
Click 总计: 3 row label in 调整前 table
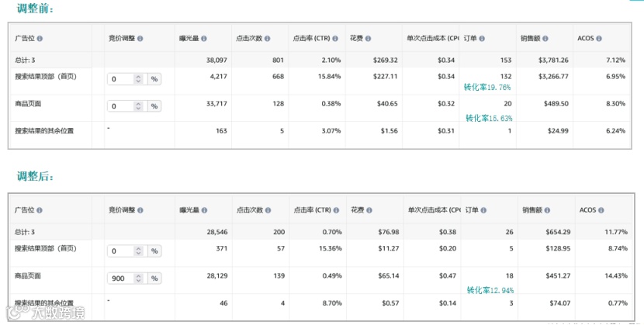click(25, 60)
